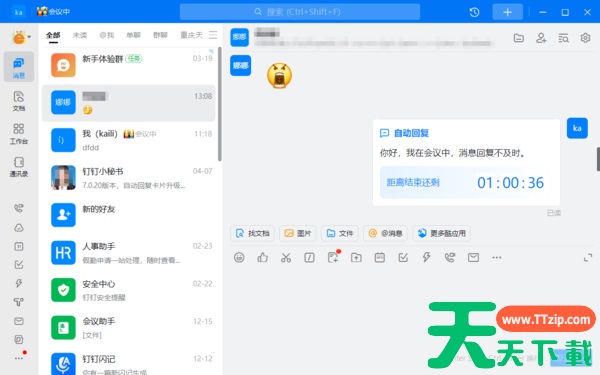Viewport: 600px width, 375px height.
Task: Open the 我 (kaili) conversation
Action: 129,140
